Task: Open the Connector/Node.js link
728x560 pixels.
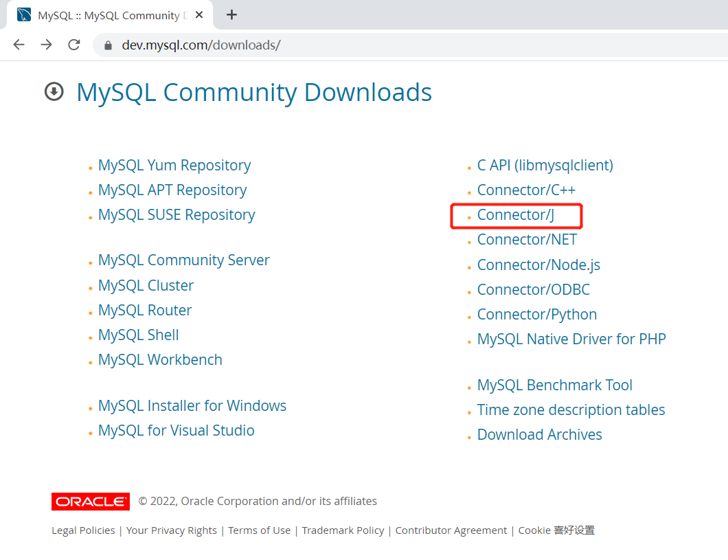Action: click(538, 265)
